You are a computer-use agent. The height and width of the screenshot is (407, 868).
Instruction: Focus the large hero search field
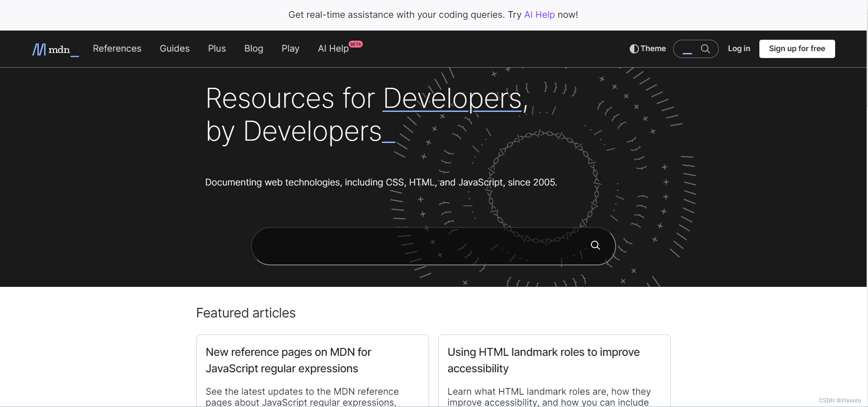[420, 246]
